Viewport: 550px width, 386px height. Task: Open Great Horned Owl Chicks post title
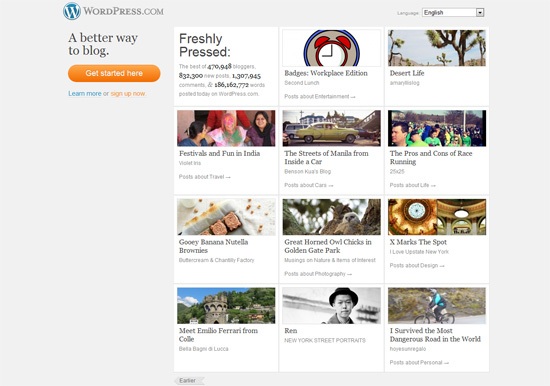coord(328,246)
